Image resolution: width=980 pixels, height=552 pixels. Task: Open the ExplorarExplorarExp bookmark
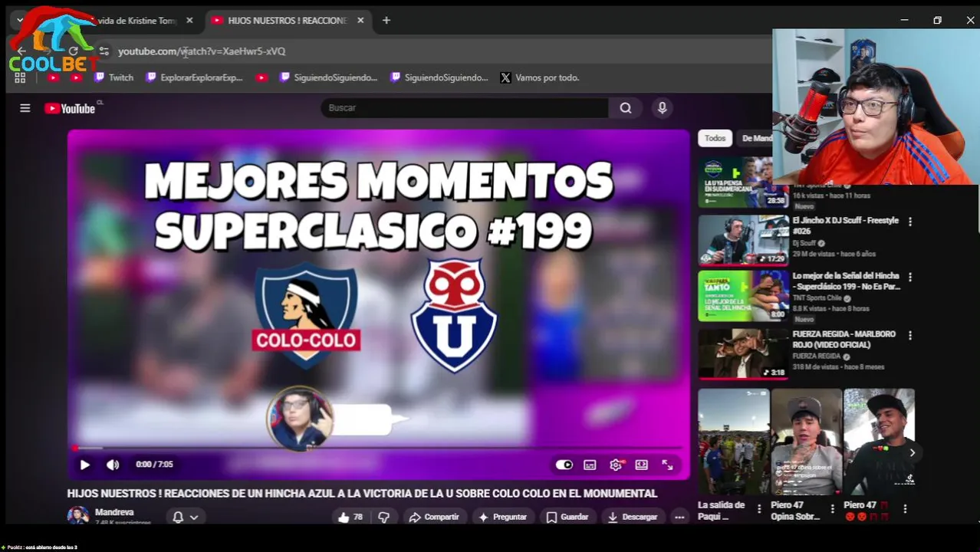pos(194,77)
